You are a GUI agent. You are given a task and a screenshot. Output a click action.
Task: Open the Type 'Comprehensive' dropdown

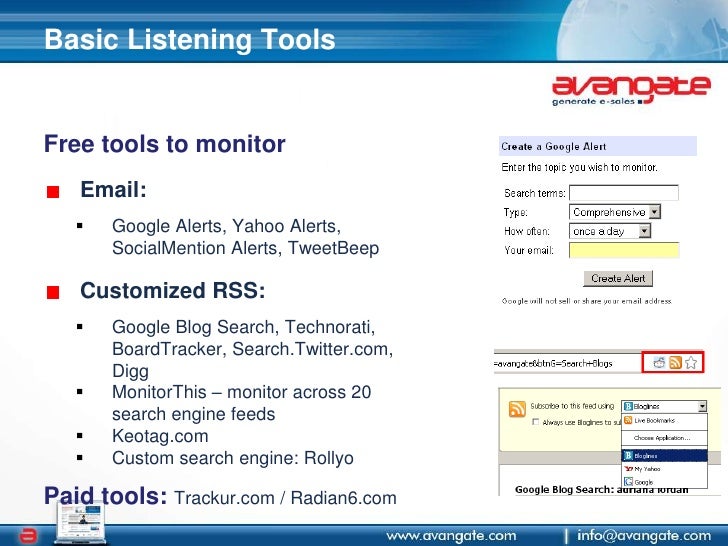[x=615, y=212]
